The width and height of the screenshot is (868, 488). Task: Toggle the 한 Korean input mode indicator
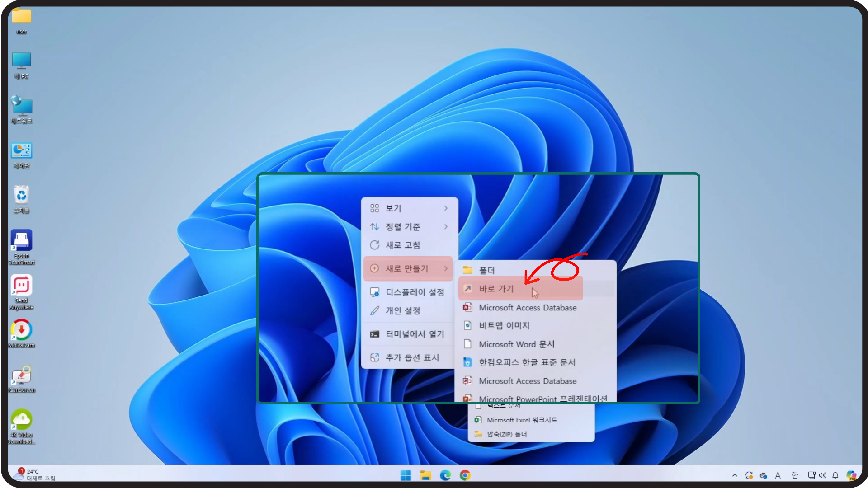(795, 475)
